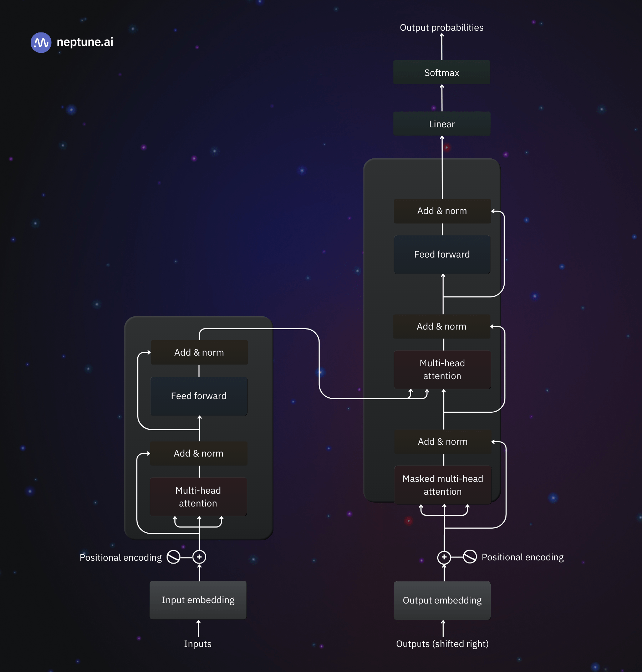Select the Softmax block
The image size is (642, 672).
tap(442, 72)
